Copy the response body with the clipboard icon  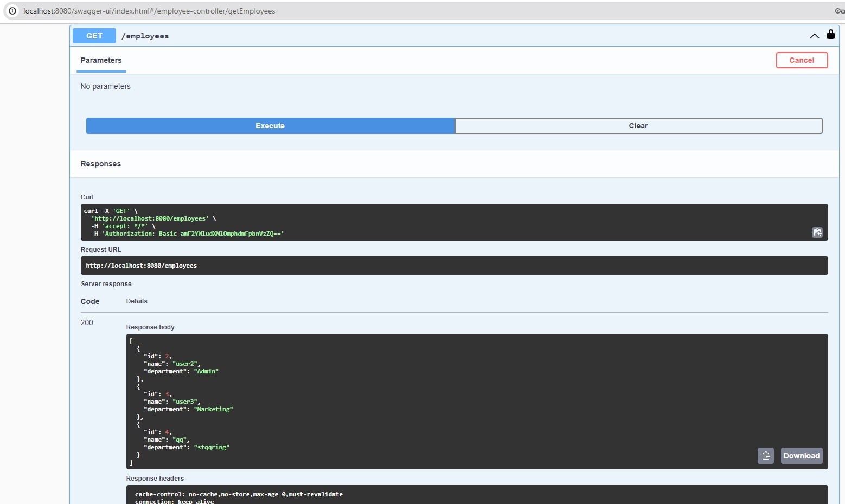click(x=766, y=456)
